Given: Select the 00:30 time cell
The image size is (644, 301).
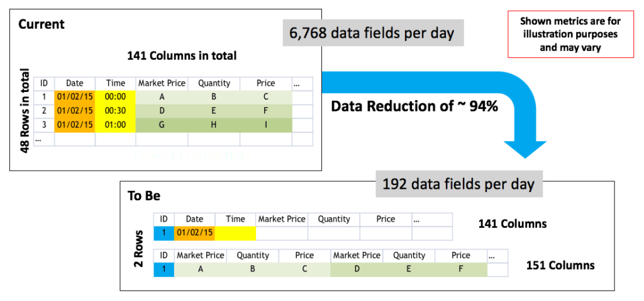Looking at the screenshot, I should (114, 110).
